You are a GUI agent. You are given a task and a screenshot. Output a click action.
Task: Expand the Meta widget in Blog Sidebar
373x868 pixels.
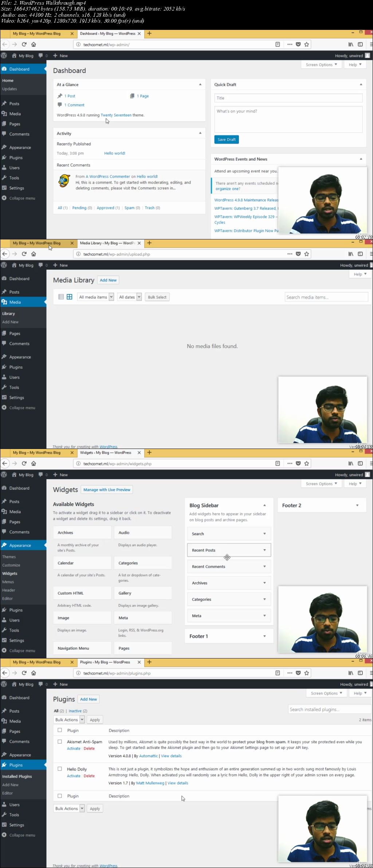pyautogui.click(x=264, y=616)
